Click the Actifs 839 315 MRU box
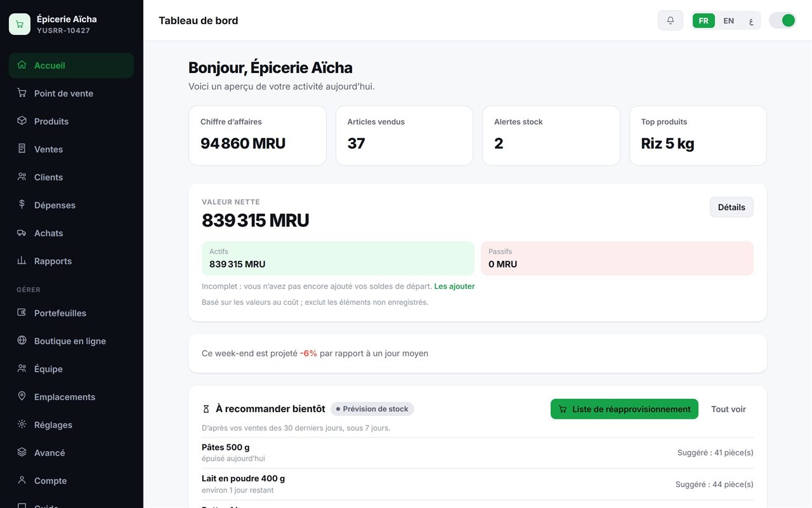Screen dimensions: 812x508 tap(338, 258)
